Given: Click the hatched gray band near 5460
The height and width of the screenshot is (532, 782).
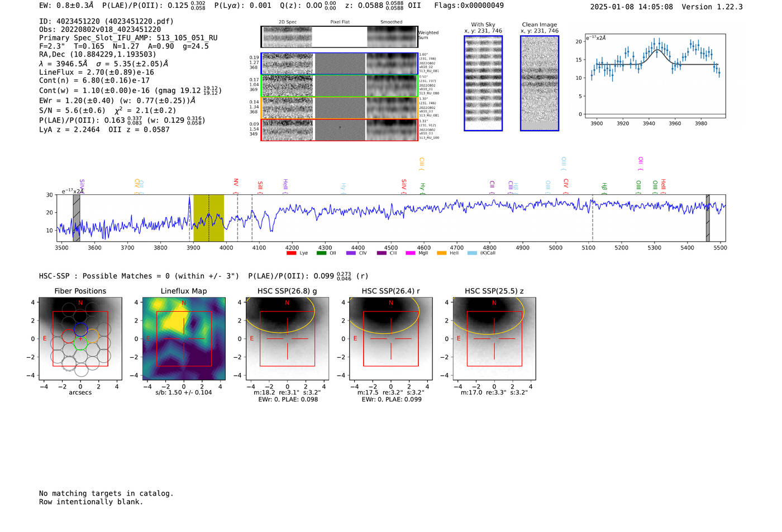Looking at the screenshot, I should coord(708,218).
